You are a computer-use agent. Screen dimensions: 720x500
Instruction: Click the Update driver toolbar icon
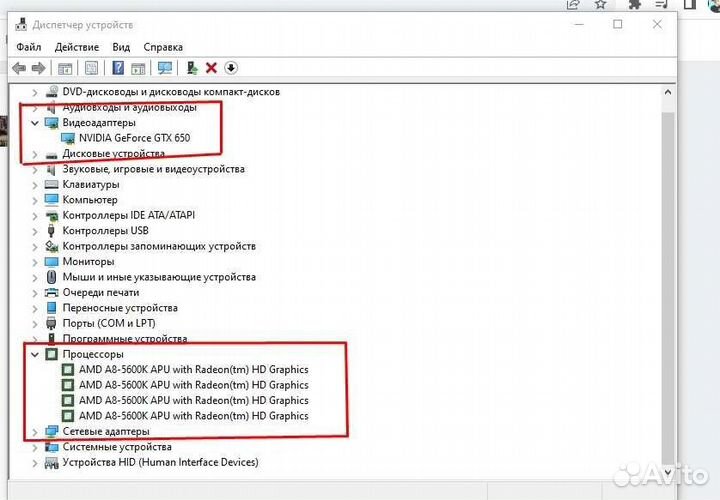(192, 68)
